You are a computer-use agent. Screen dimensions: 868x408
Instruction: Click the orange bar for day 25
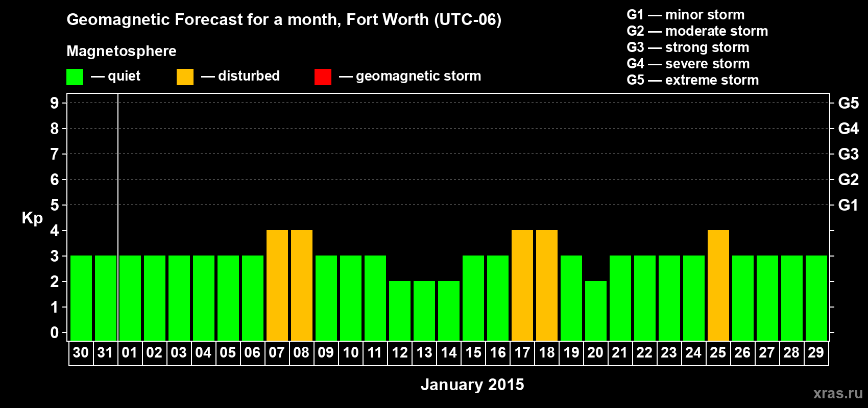[718, 285]
